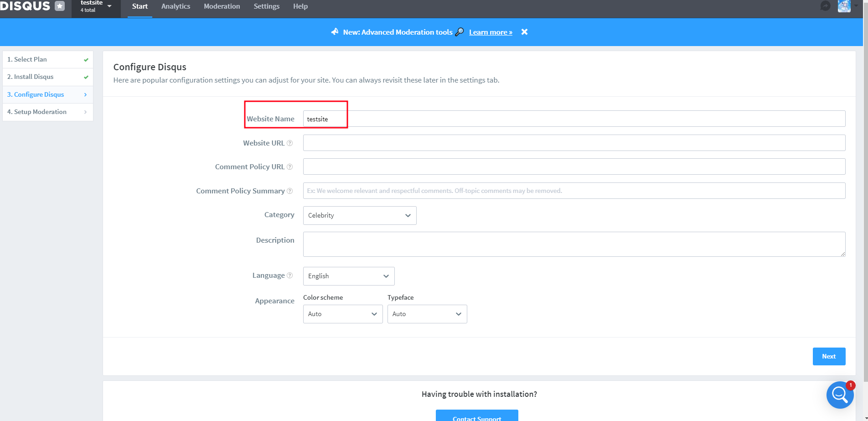Viewport: 868px width, 421px height.
Task: Click the Website URL input field
Action: coord(574,143)
